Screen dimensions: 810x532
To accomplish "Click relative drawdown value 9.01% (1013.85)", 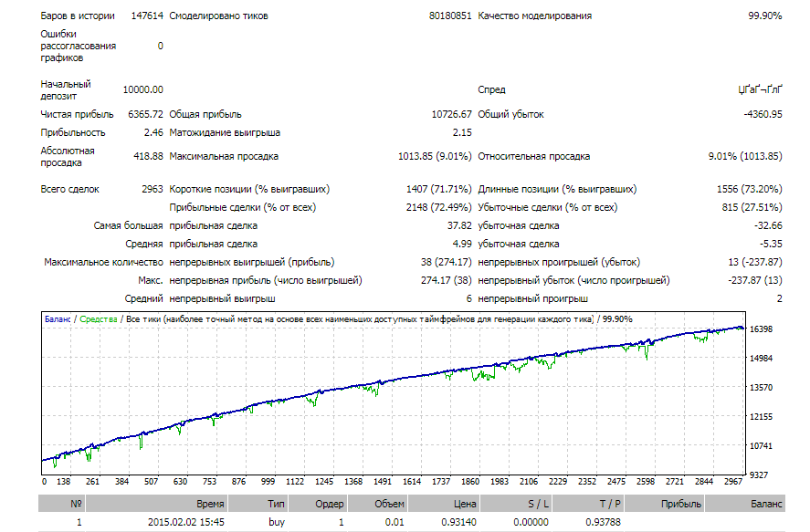I will pyautogui.click(x=745, y=156).
